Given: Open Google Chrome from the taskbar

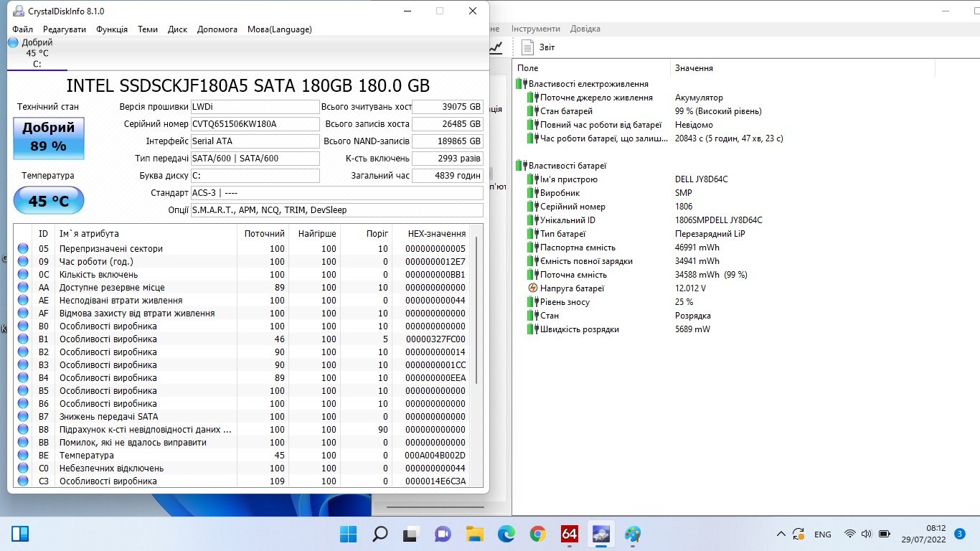Looking at the screenshot, I should pos(537,534).
